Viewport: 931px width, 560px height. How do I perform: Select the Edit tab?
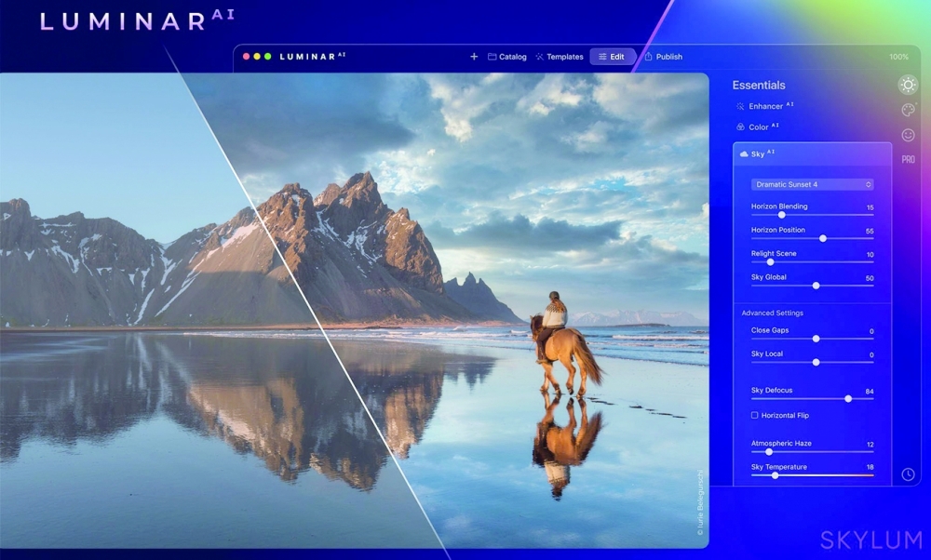coord(612,57)
